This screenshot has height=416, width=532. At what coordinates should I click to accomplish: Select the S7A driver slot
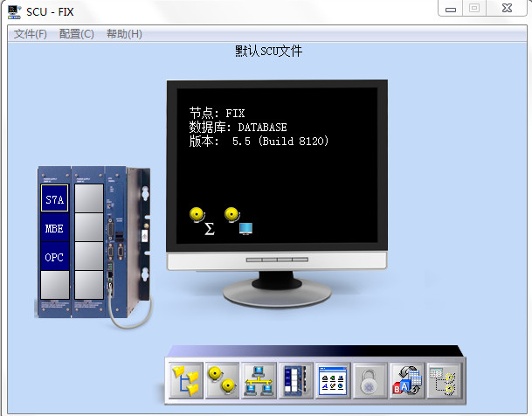pos(54,200)
